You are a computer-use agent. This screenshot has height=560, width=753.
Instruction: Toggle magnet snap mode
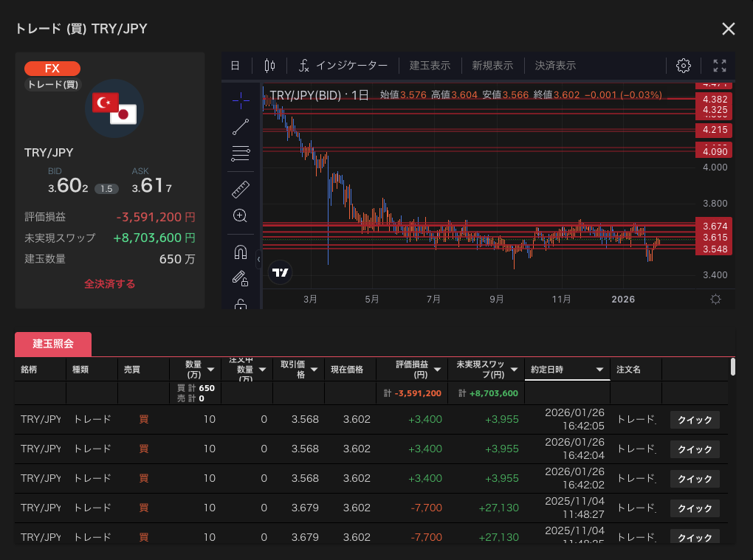[x=240, y=252]
